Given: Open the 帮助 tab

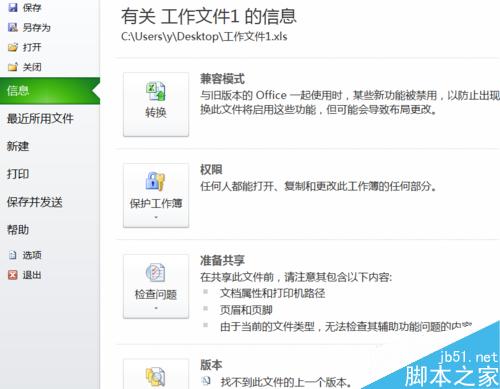Looking at the screenshot, I should (18, 229).
